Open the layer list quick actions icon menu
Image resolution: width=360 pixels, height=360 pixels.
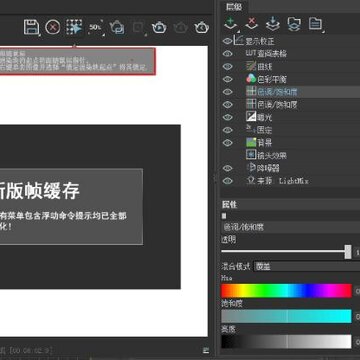315,24
